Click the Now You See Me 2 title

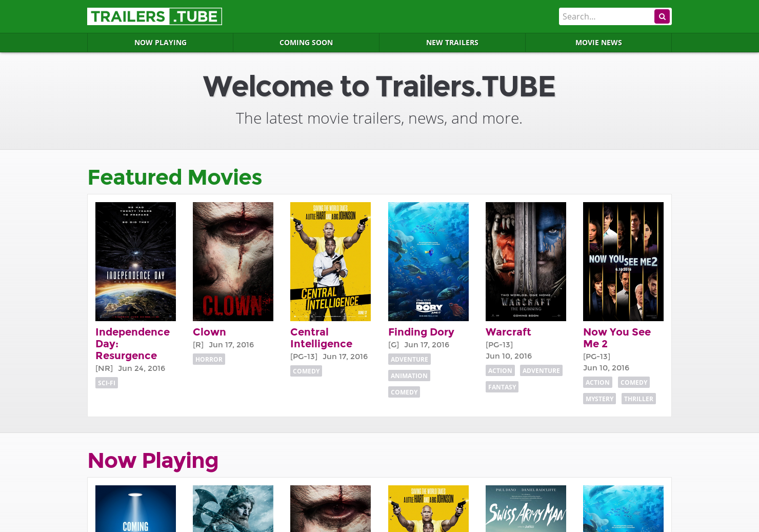[x=617, y=338]
